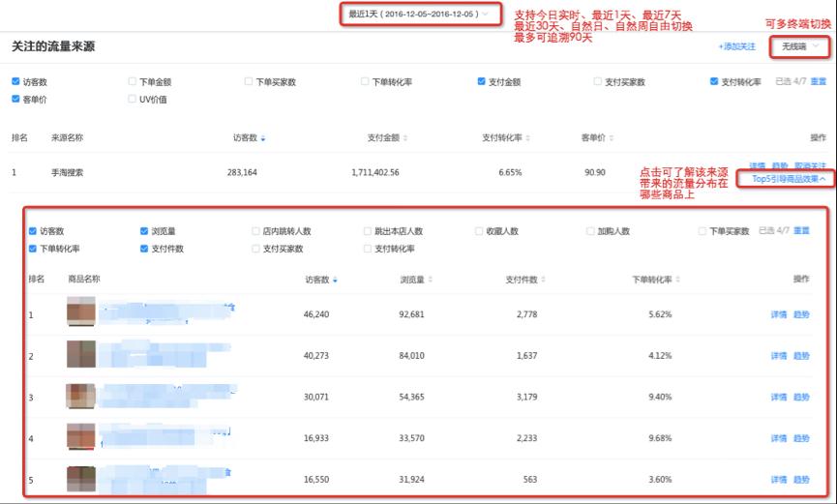Click 取消关注 for 手淘搜索 source
Viewport: 837px width, 504px height.
[809, 166]
